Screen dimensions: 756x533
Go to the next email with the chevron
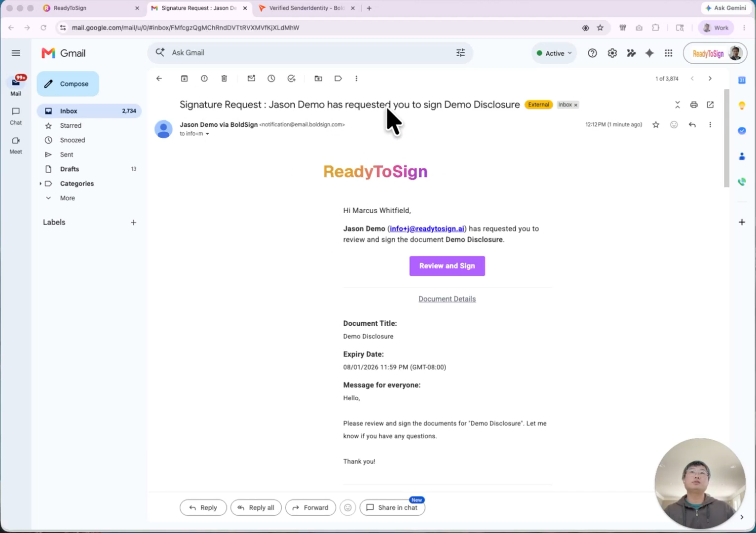[x=710, y=78]
